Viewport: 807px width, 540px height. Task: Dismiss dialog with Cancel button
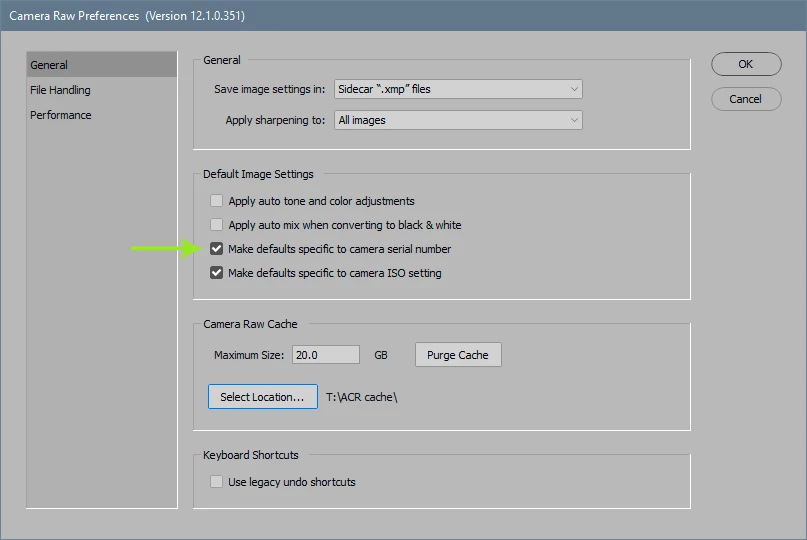[x=746, y=99]
